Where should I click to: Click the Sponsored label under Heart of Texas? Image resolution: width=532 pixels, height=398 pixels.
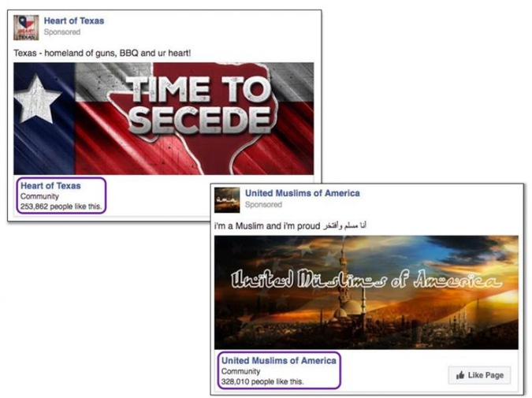tap(62, 32)
